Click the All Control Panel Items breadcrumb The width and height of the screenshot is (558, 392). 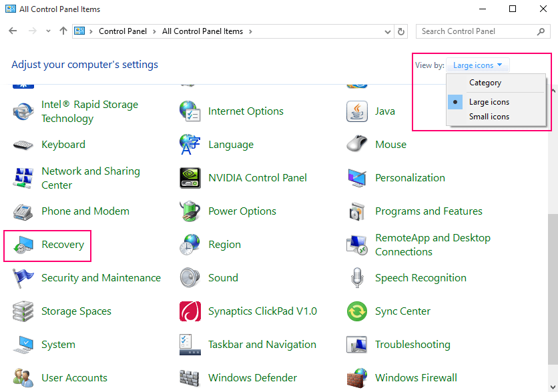tap(202, 31)
